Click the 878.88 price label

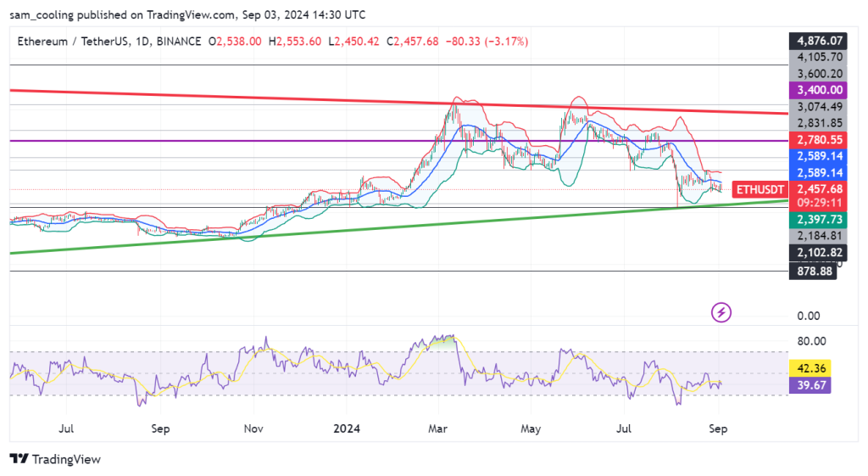(x=814, y=271)
